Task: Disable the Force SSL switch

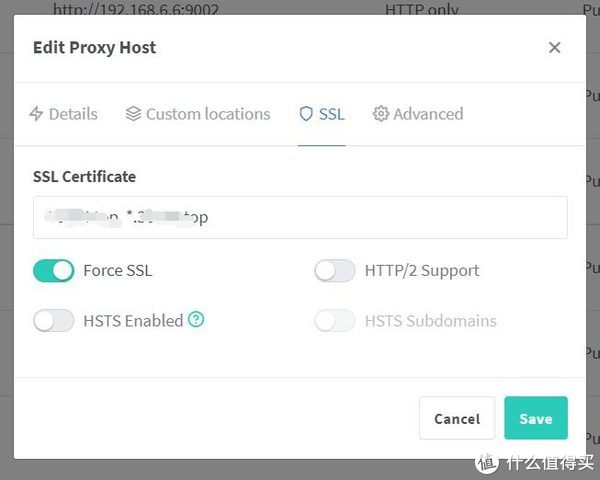Action: click(54, 270)
